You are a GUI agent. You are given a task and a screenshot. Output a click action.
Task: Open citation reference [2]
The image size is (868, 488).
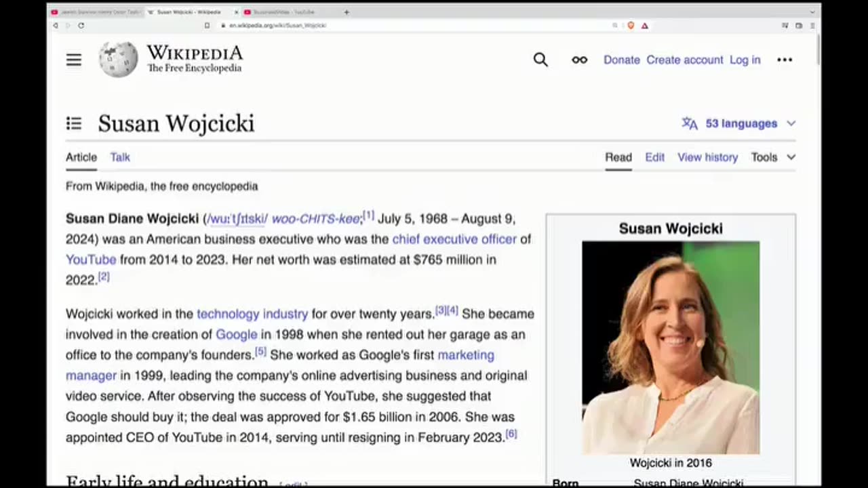(104, 277)
